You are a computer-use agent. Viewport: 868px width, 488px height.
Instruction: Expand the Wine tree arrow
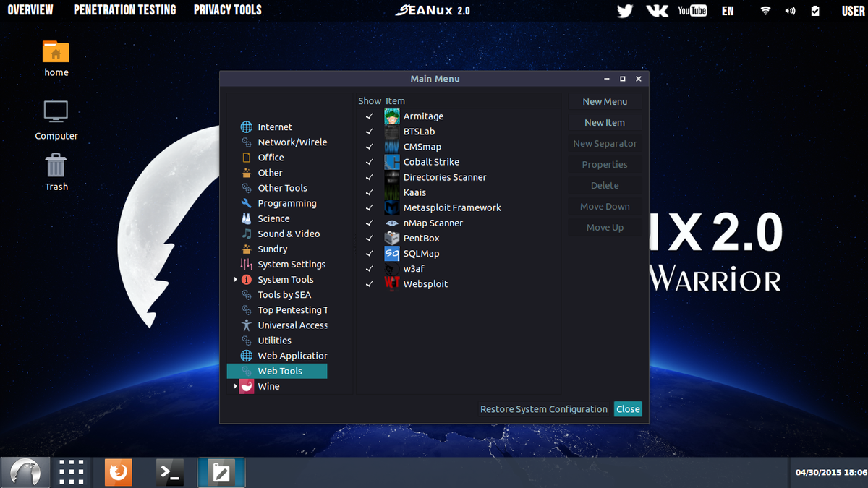point(235,387)
